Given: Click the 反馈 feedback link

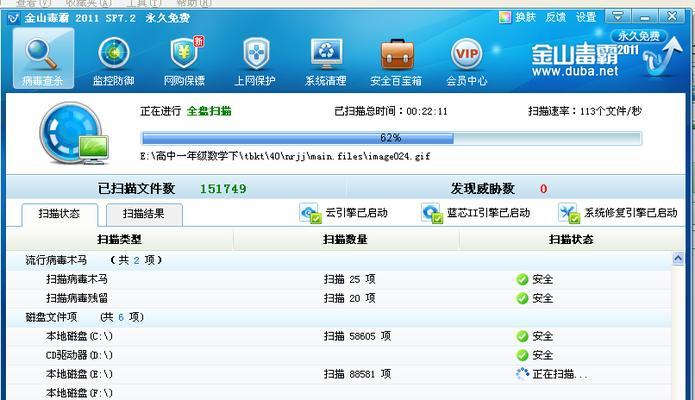Looking at the screenshot, I should (555, 17).
